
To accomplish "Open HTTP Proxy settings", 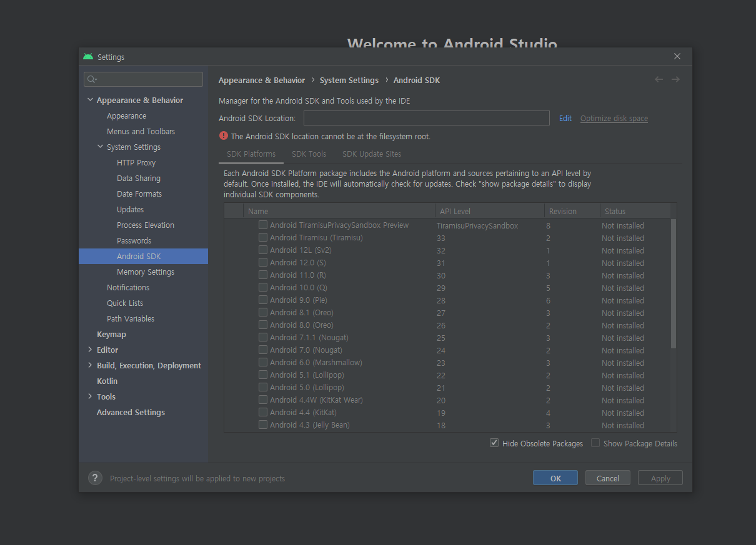I will coord(136,162).
